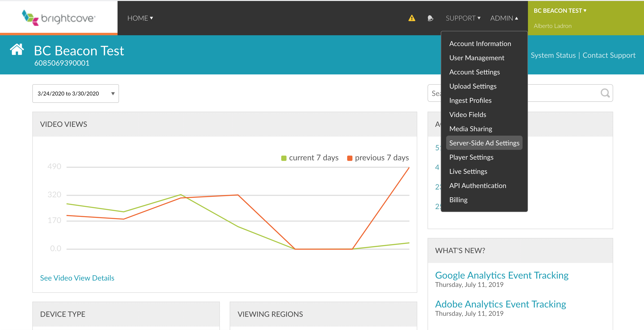Collapse the ADMIN dropdown menu
Image resolution: width=644 pixels, height=330 pixels.
pyautogui.click(x=504, y=18)
